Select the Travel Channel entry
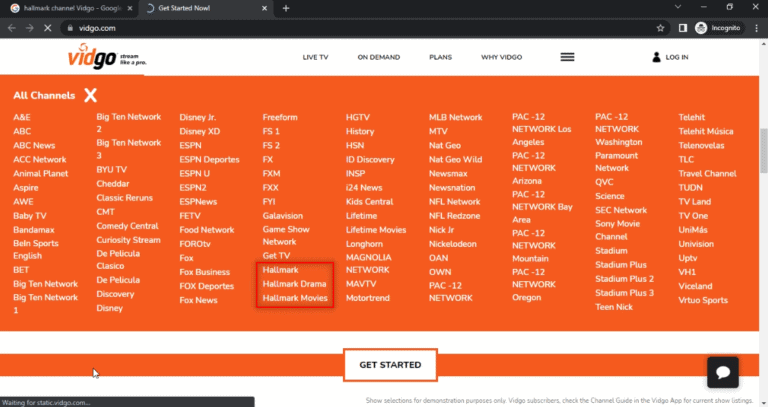Screen dimensions: 768x407 pyautogui.click(x=707, y=173)
